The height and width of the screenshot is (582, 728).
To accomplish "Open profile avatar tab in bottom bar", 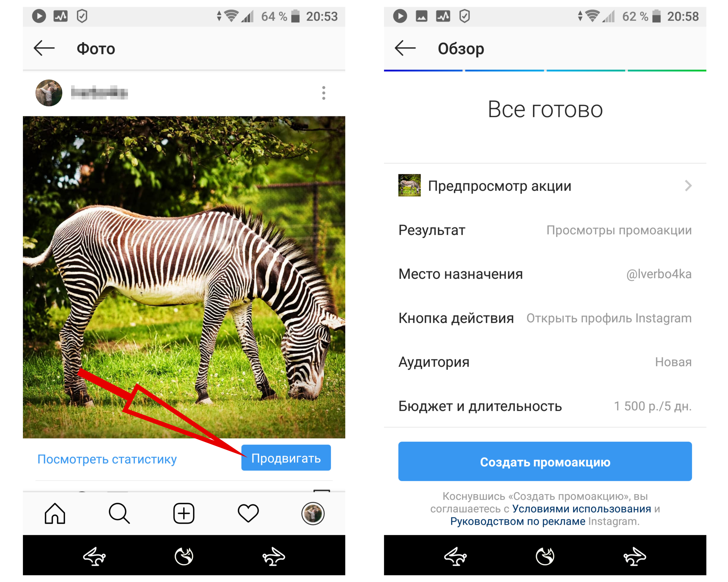I will pos(313,513).
